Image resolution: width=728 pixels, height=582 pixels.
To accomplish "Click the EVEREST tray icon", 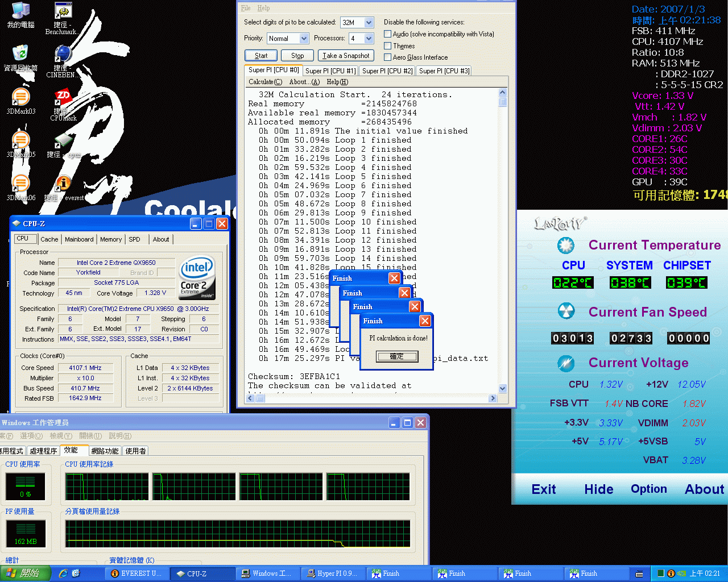I will point(671,573).
